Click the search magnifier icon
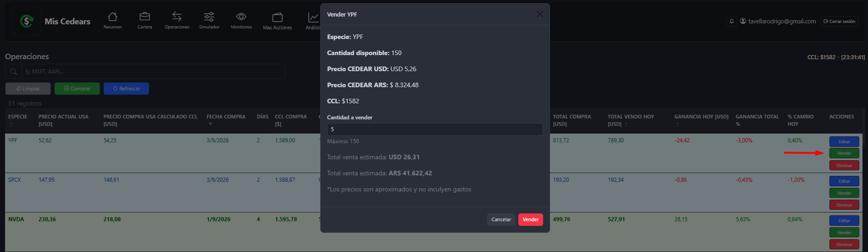Image resolution: width=868 pixels, height=252 pixels. pyautogui.click(x=13, y=72)
